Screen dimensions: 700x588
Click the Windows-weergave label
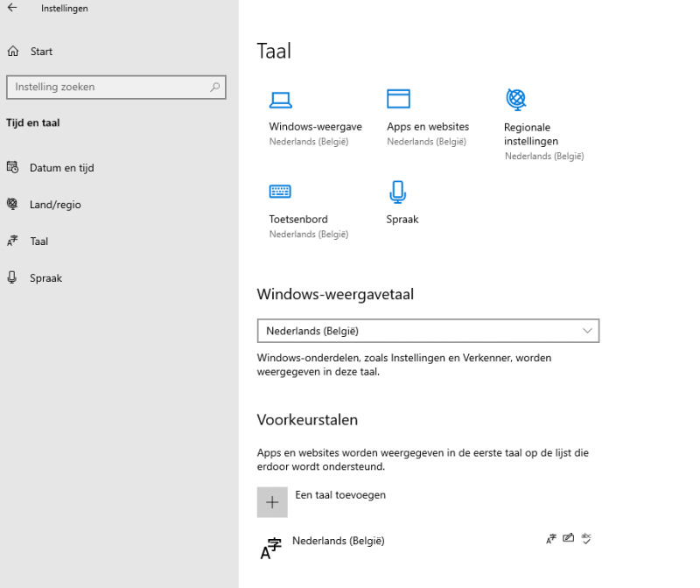coord(315,127)
